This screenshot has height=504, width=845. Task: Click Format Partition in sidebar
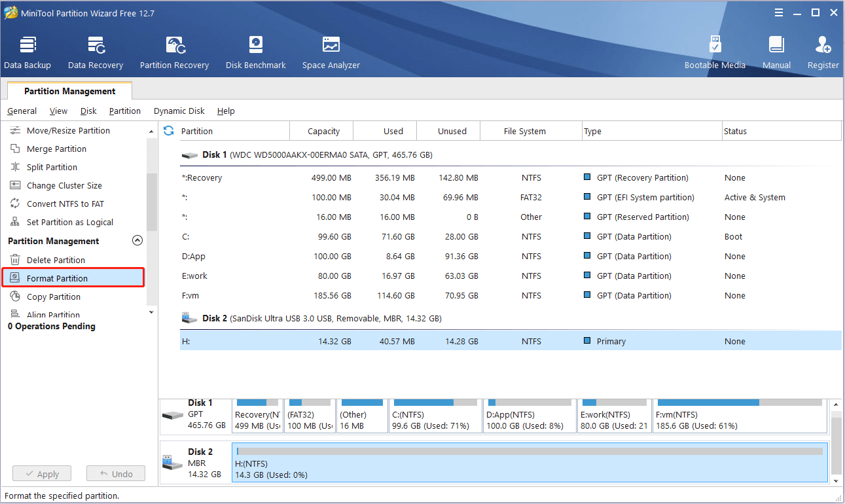[72, 278]
